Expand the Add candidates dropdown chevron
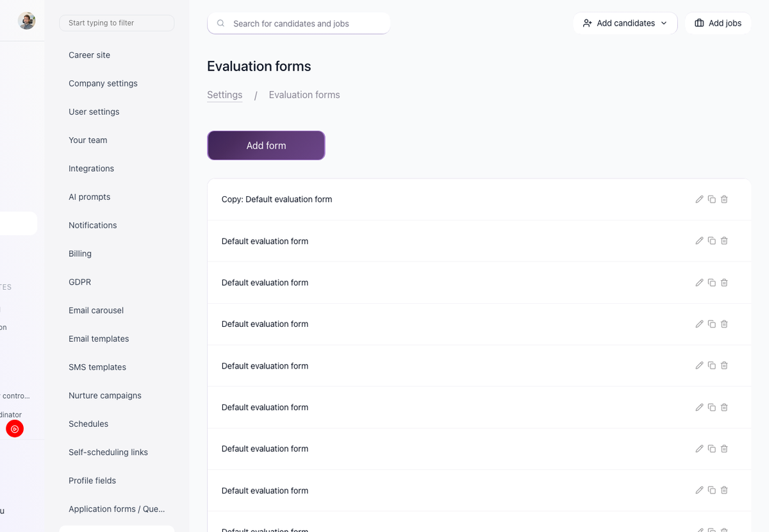Screen dimensions: 769x532 pyautogui.click(x=664, y=23)
